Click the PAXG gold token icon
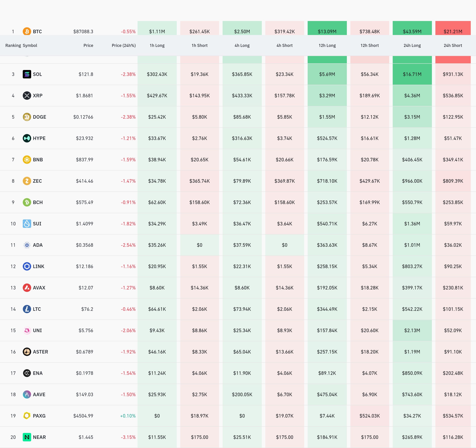476x448 pixels. point(27,416)
